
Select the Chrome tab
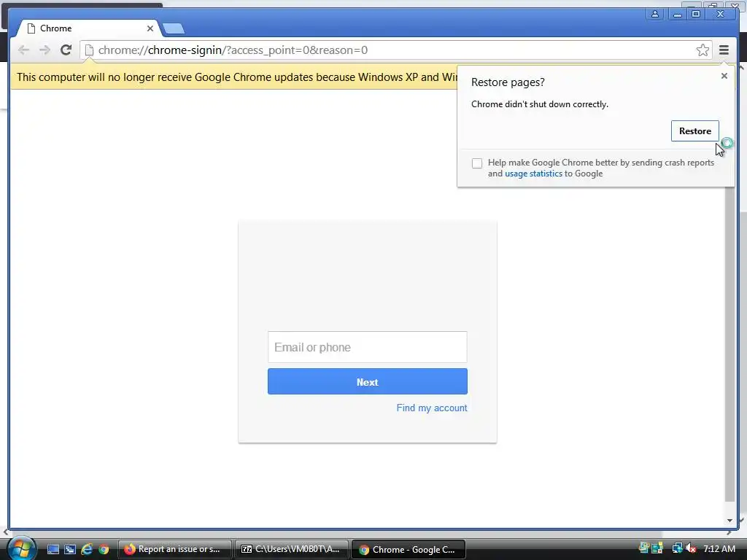[88, 28]
